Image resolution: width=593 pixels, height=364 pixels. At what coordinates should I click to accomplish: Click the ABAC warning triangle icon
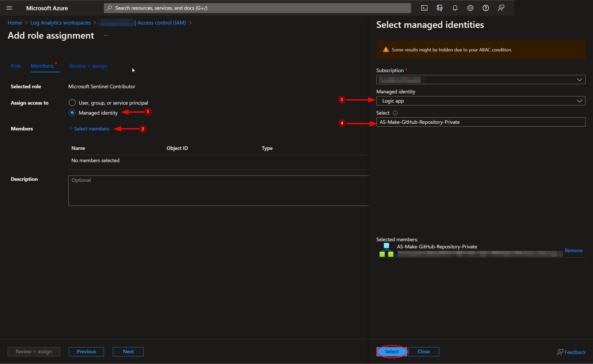386,50
